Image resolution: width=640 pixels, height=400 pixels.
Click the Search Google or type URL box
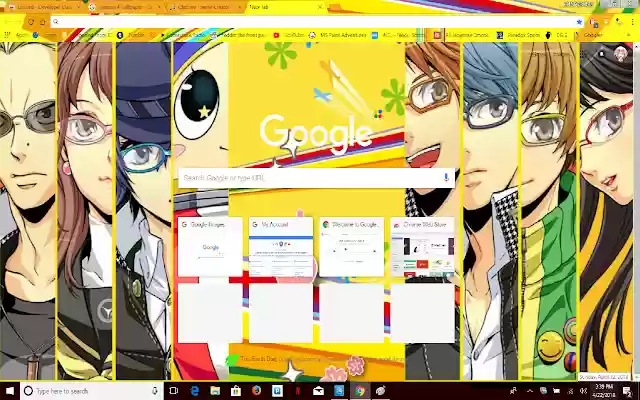tap(316, 178)
